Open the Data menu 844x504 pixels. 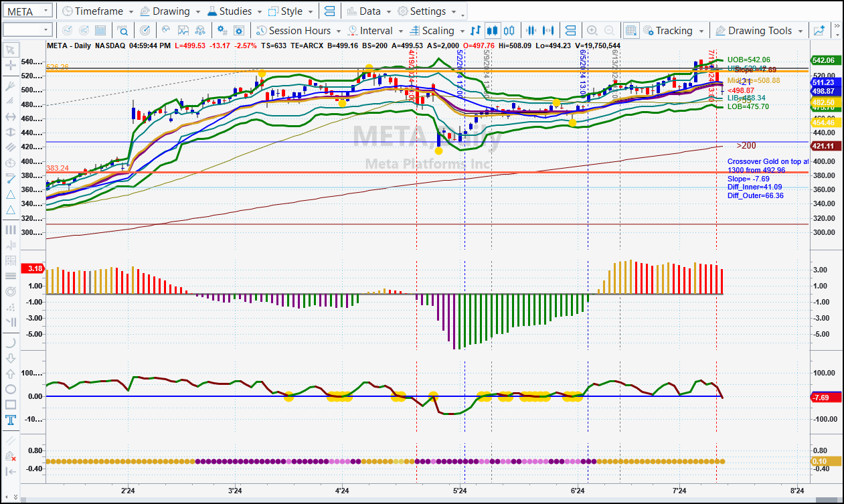click(369, 11)
